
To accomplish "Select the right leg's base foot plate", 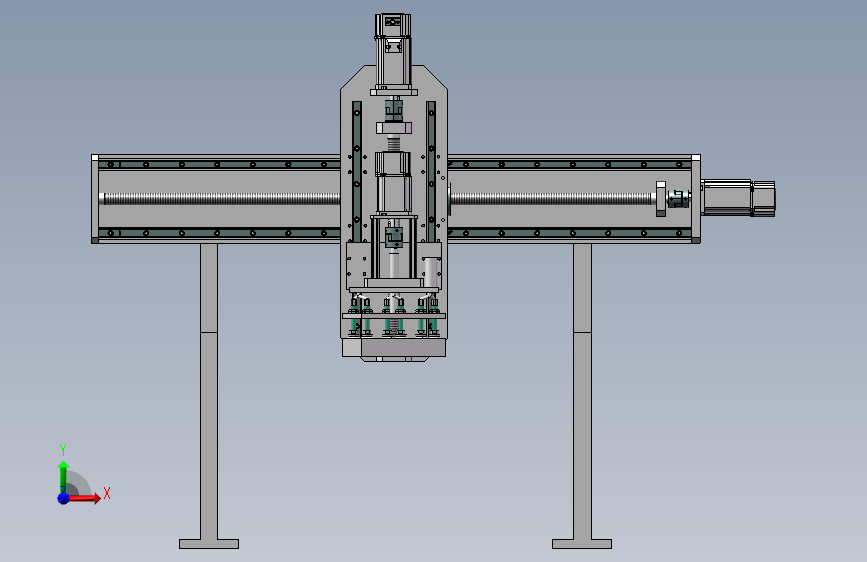I will pyautogui.click(x=582, y=544).
